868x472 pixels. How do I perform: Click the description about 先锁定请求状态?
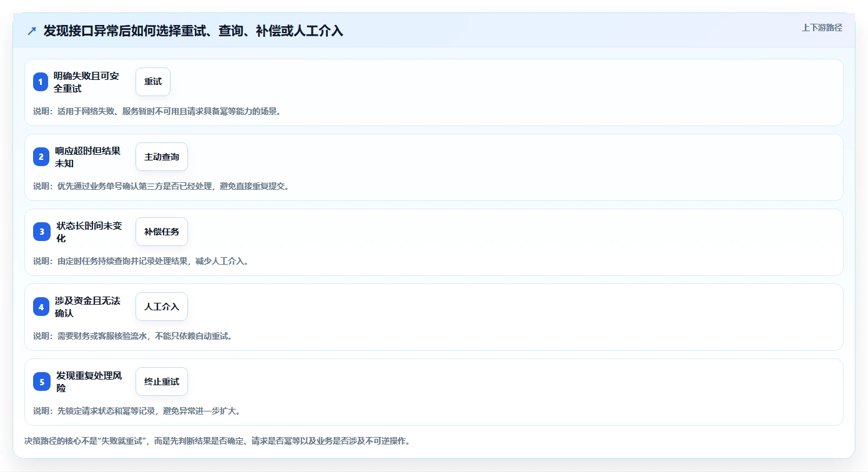[x=137, y=411]
